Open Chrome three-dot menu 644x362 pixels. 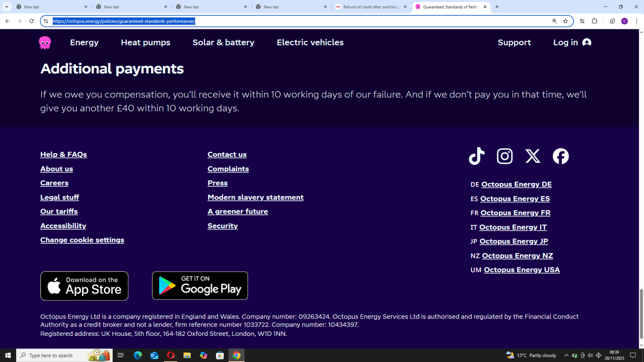(636, 21)
